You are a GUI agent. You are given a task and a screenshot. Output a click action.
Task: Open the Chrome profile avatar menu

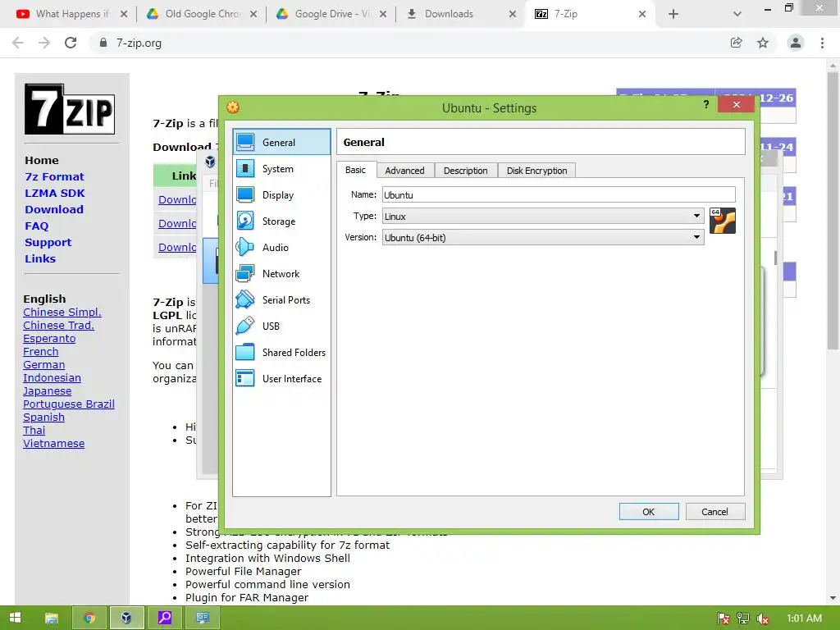pos(796,43)
